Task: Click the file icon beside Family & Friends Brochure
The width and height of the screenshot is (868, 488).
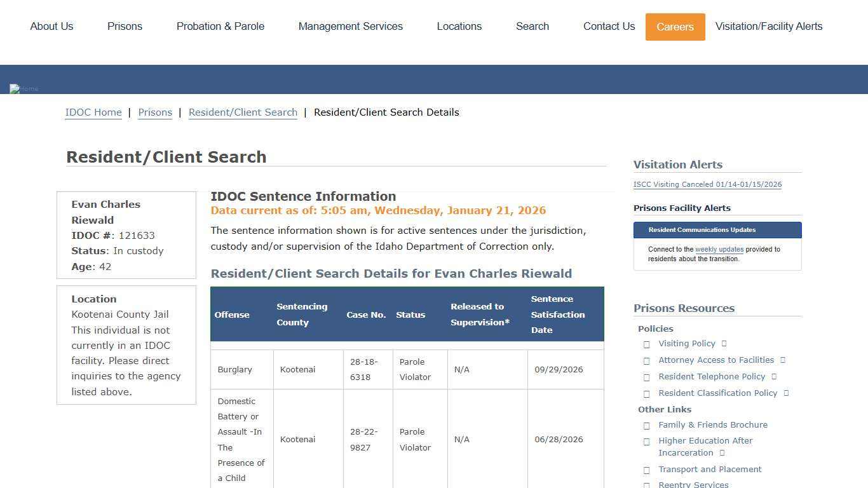Action: coord(647,425)
